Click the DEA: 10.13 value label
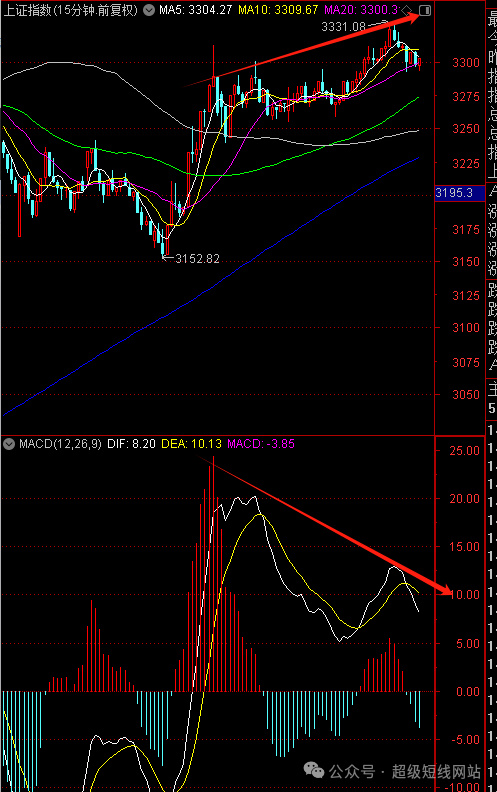 191,444
